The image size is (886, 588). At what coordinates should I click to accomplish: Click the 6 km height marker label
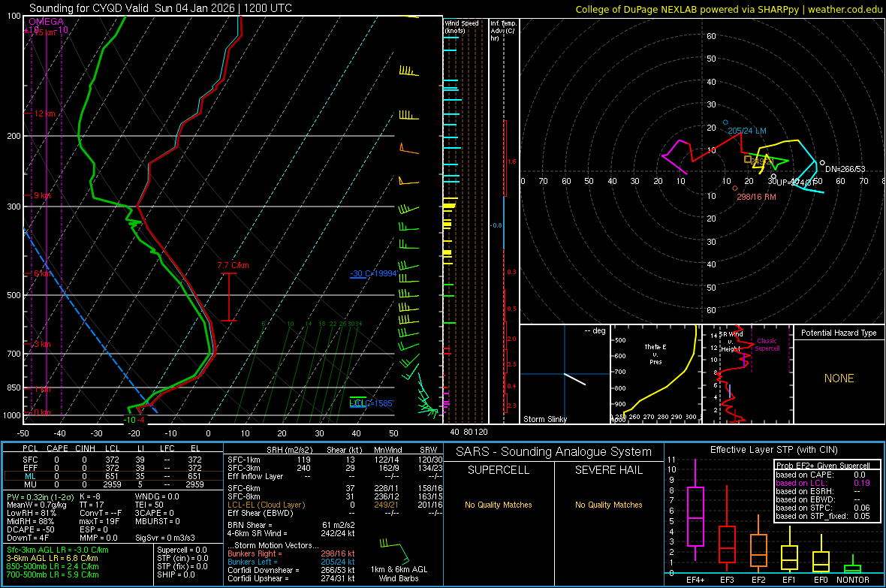(42, 273)
